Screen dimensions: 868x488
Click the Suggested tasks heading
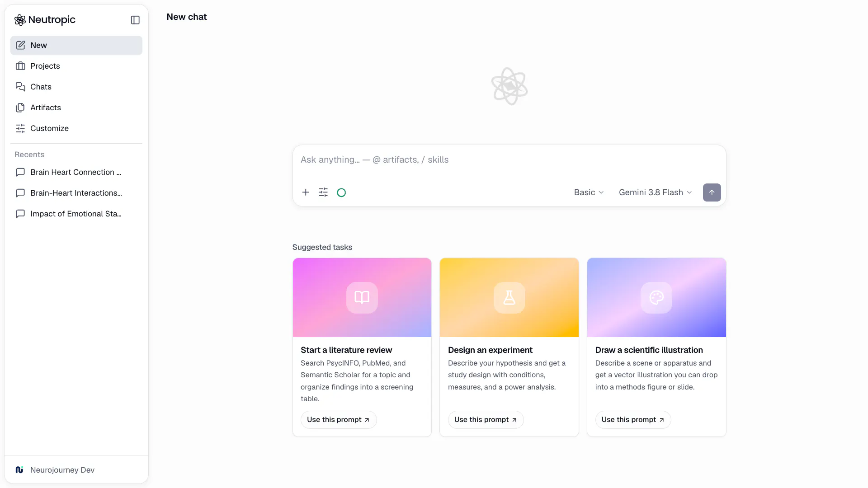(x=322, y=247)
